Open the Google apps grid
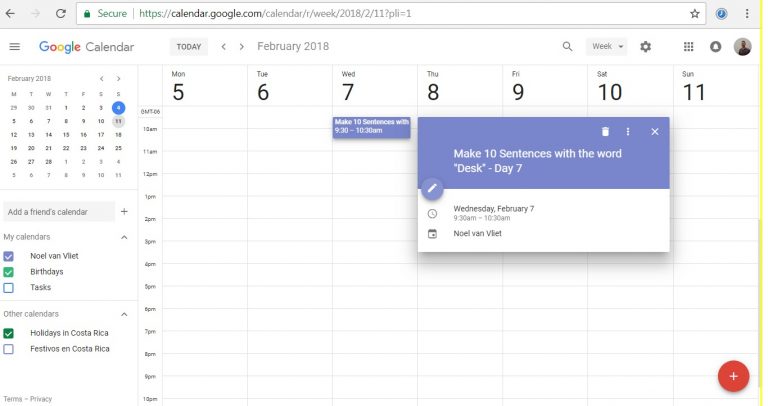This screenshot has height=406, width=768. [688, 47]
